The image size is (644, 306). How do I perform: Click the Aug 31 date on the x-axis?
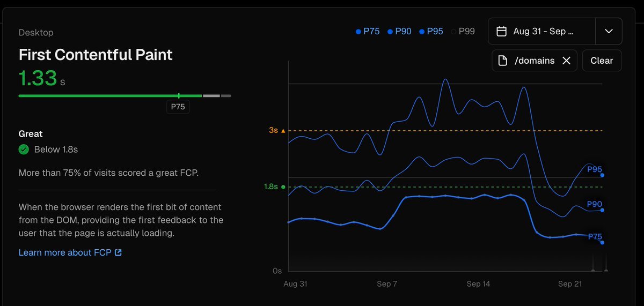tap(296, 284)
